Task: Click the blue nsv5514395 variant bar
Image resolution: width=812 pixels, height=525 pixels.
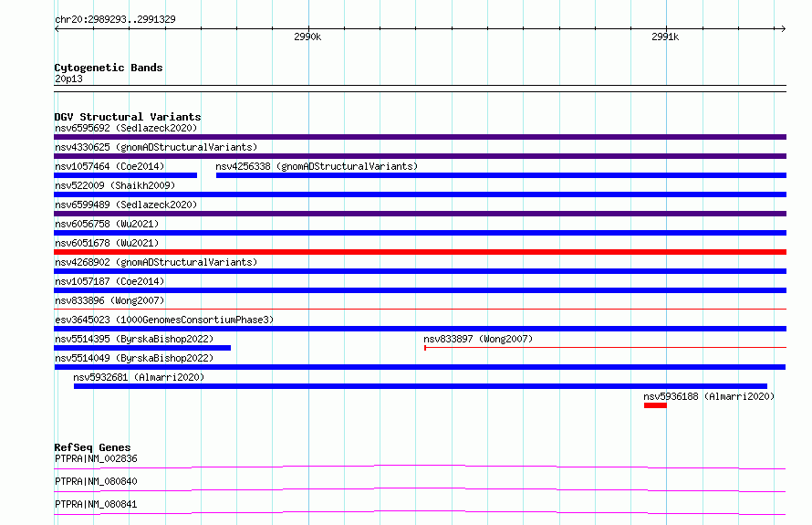Action: 142,348
